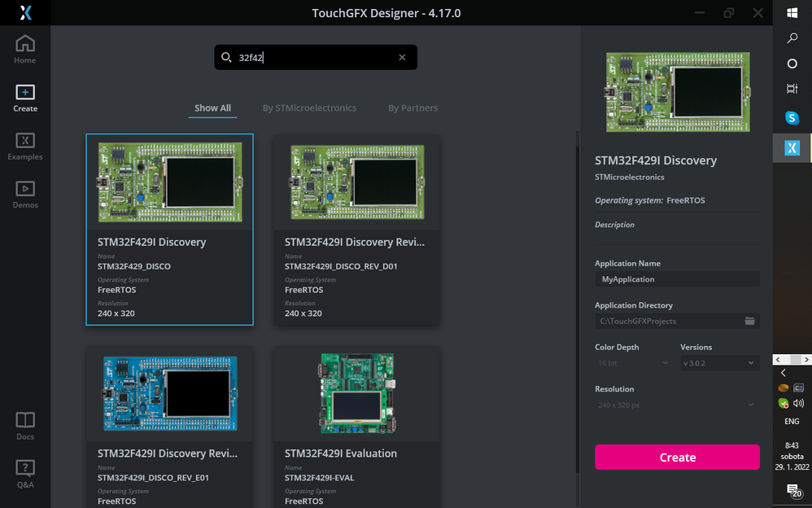Open the ENG input language indicator

pos(792,422)
